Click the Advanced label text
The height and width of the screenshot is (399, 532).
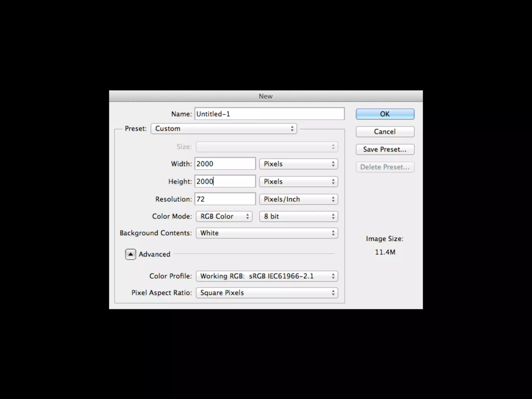point(154,254)
